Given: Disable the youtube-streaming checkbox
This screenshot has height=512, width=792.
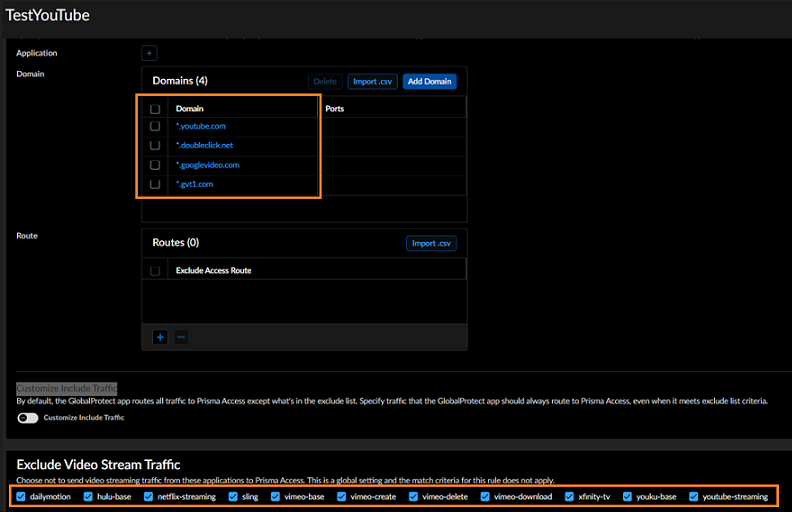Looking at the screenshot, I should pos(694,496).
